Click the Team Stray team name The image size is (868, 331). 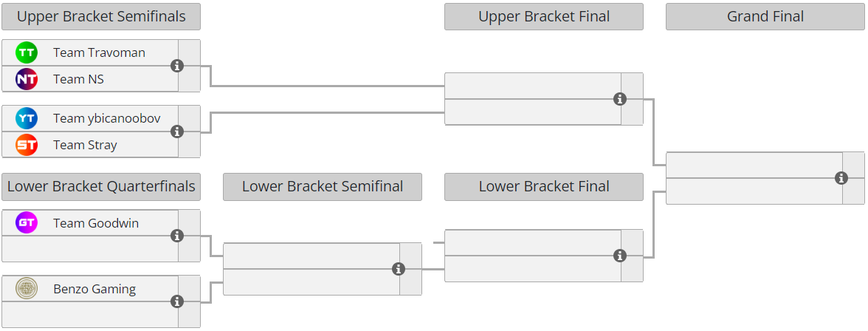coord(85,145)
